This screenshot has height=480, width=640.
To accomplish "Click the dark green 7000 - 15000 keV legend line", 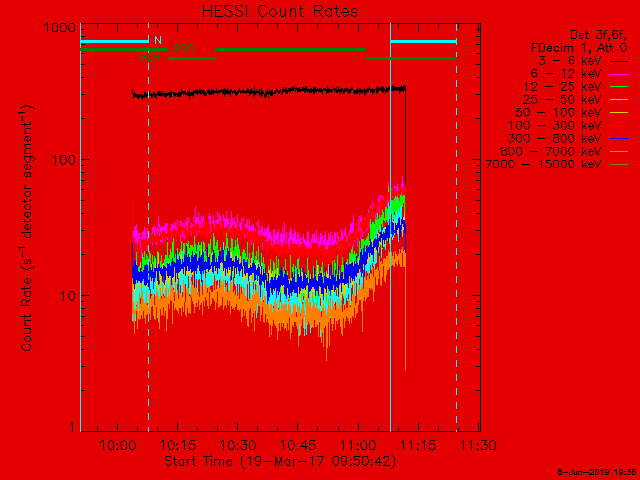I will [619, 165].
